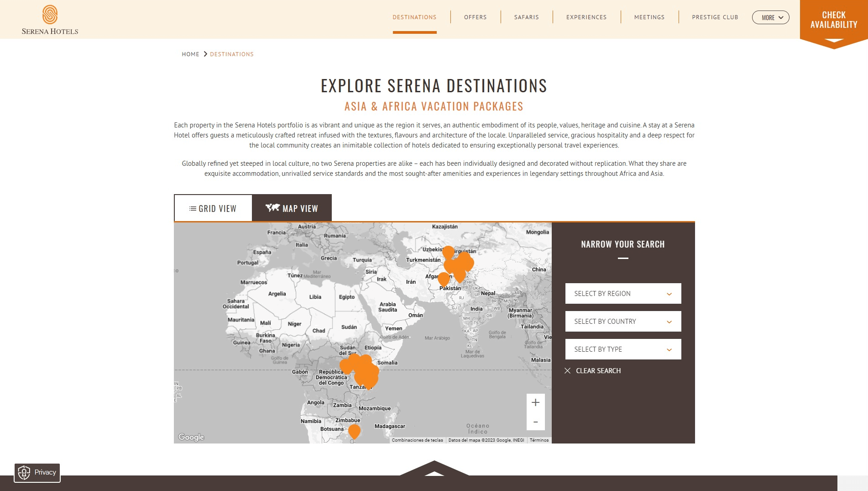Open the Select by Country dropdown

(x=623, y=322)
